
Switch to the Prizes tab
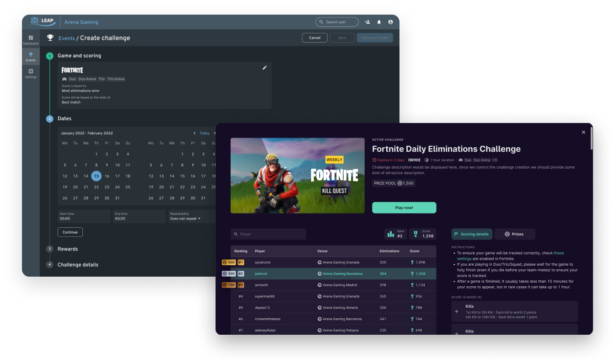[x=514, y=234]
